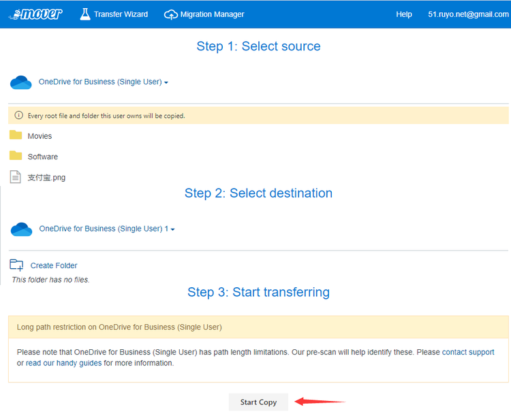Screen dimensions: 511x420
Task: Click the destination OneDrive cloud icon
Action: (22, 229)
